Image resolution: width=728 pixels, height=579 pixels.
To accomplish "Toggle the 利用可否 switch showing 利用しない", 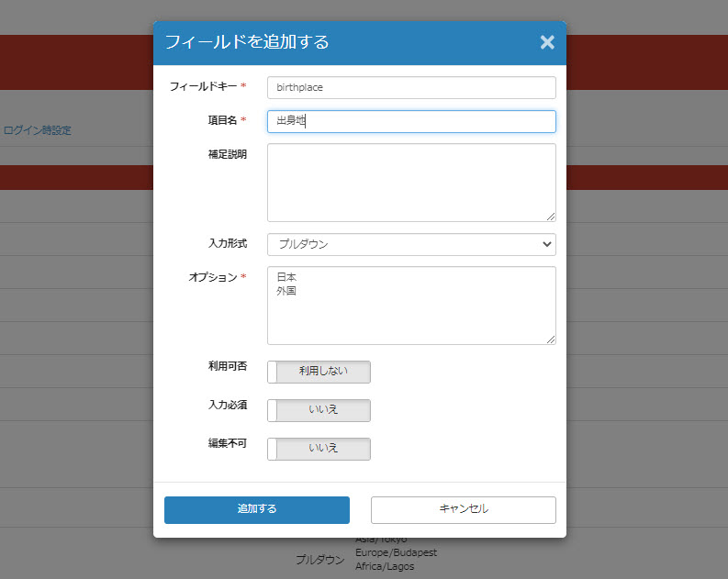I will 319,372.
